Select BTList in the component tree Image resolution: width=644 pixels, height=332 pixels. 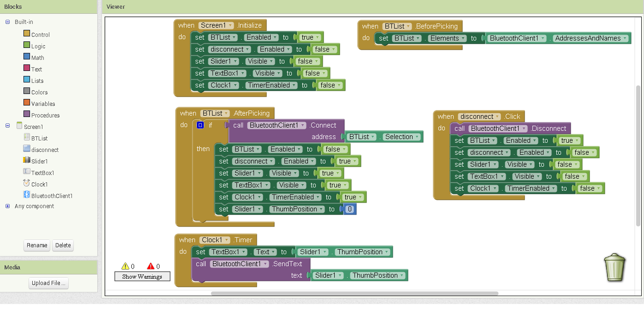39,138
